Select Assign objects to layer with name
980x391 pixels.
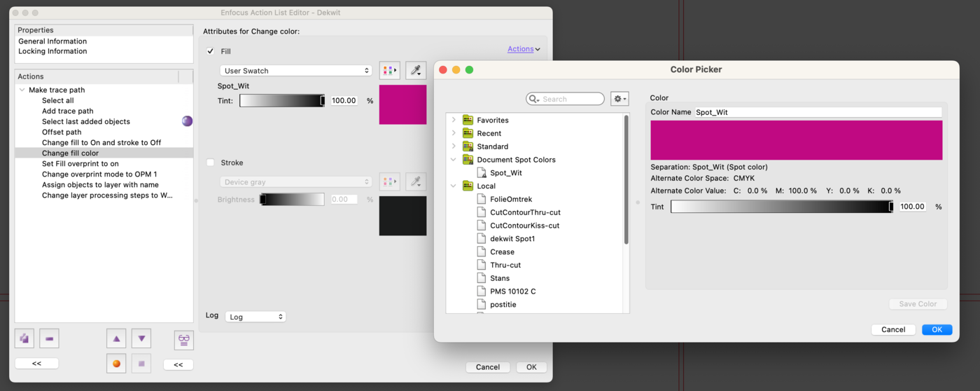[100, 184]
